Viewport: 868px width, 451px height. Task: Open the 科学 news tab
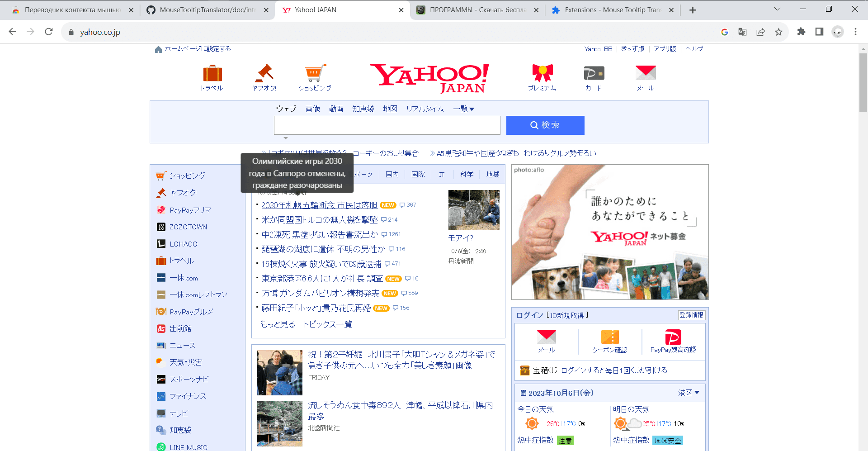pyautogui.click(x=467, y=175)
